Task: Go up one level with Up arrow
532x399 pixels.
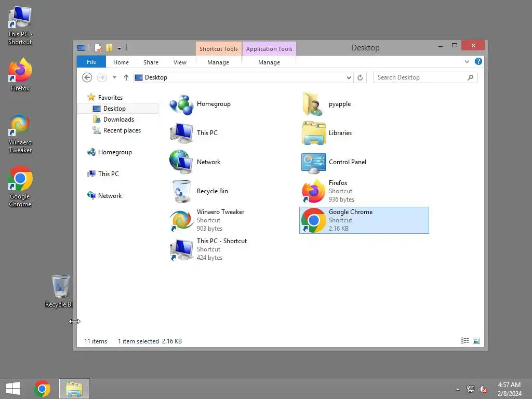Action: (126, 78)
